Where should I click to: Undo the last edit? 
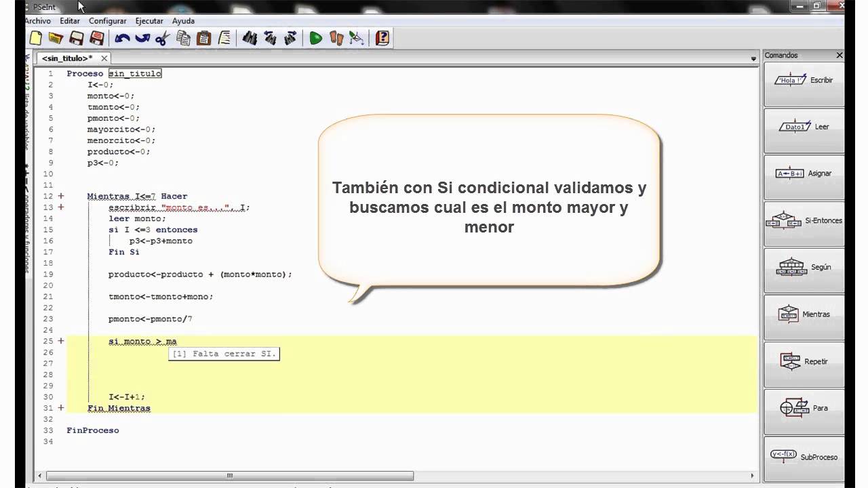123,38
